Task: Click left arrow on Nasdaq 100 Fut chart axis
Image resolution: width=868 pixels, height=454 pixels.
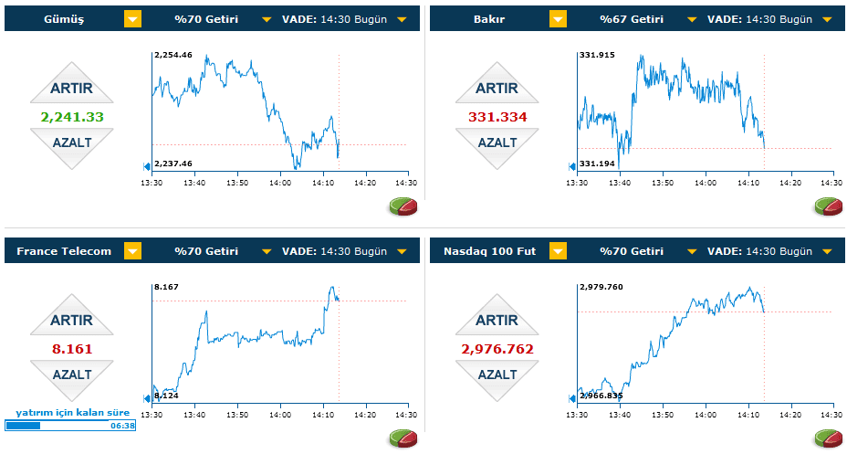Action: click(572, 397)
